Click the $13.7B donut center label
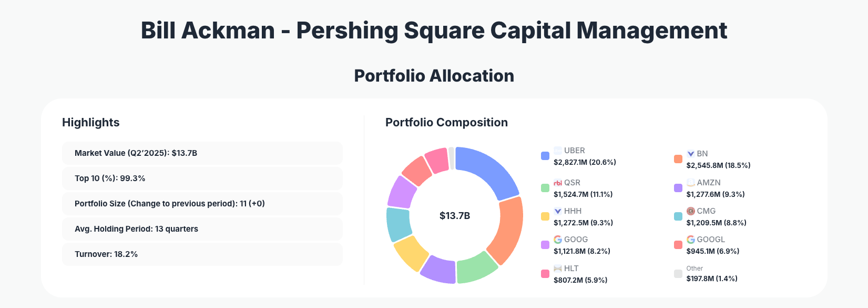This screenshot has width=868, height=308. point(455,216)
